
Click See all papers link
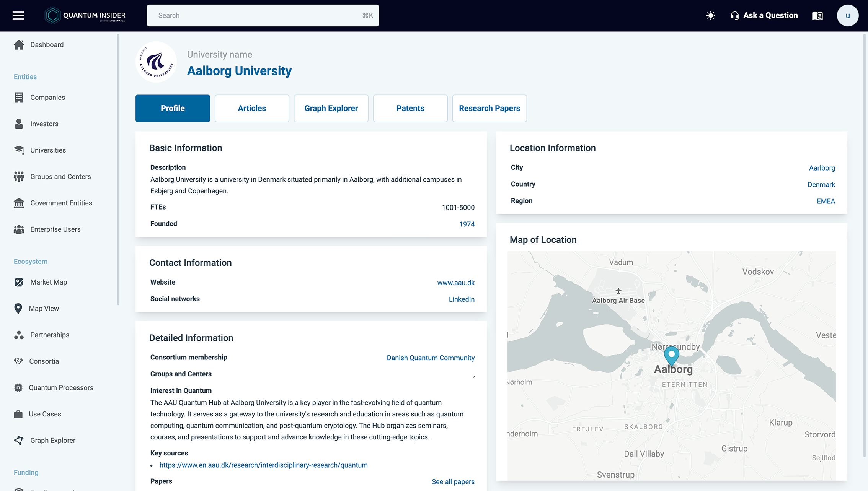click(453, 482)
